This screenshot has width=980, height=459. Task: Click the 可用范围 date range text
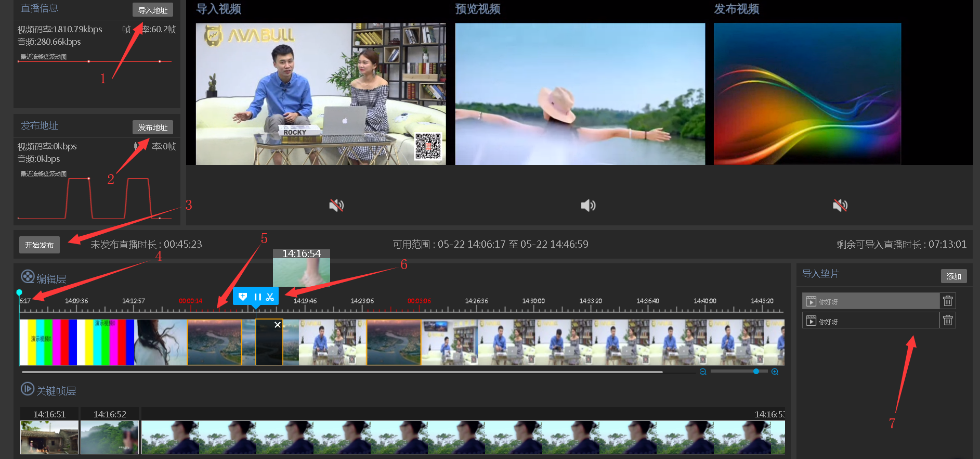pyautogui.click(x=490, y=244)
